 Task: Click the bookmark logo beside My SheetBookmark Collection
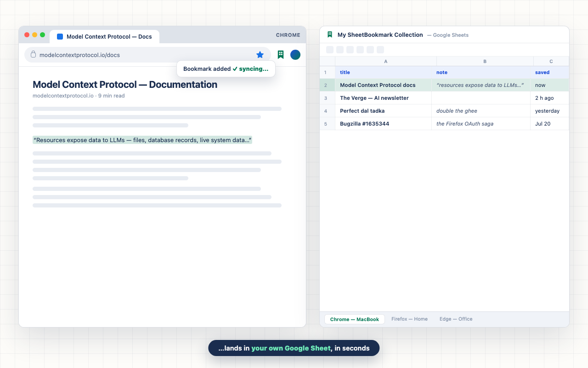pyautogui.click(x=330, y=34)
